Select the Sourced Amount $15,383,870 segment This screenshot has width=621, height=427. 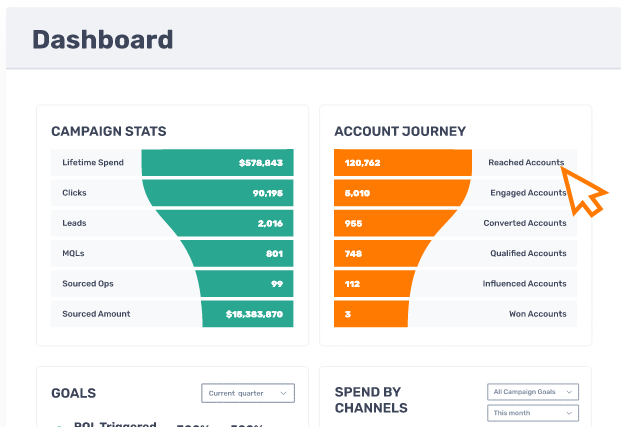coord(248,314)
